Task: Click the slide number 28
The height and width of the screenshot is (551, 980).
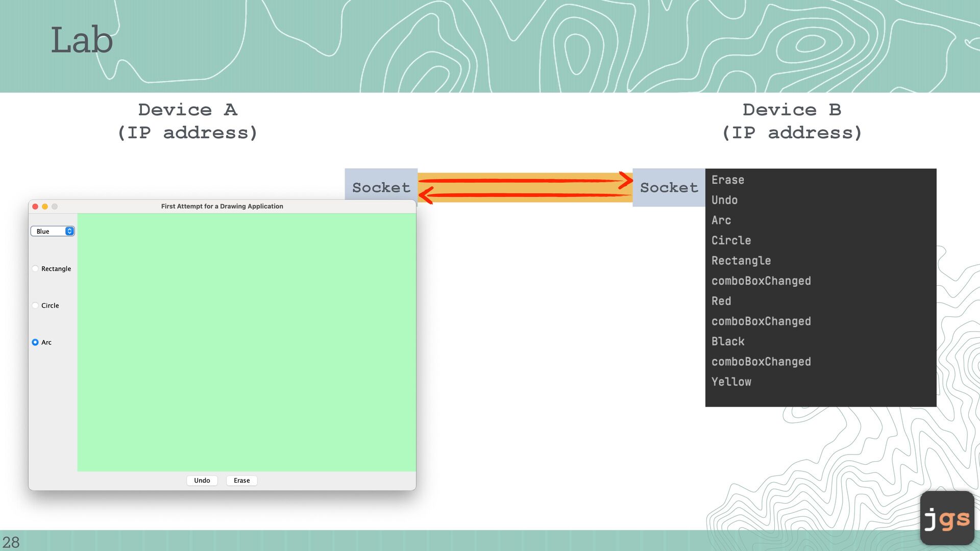Action: 11,542
